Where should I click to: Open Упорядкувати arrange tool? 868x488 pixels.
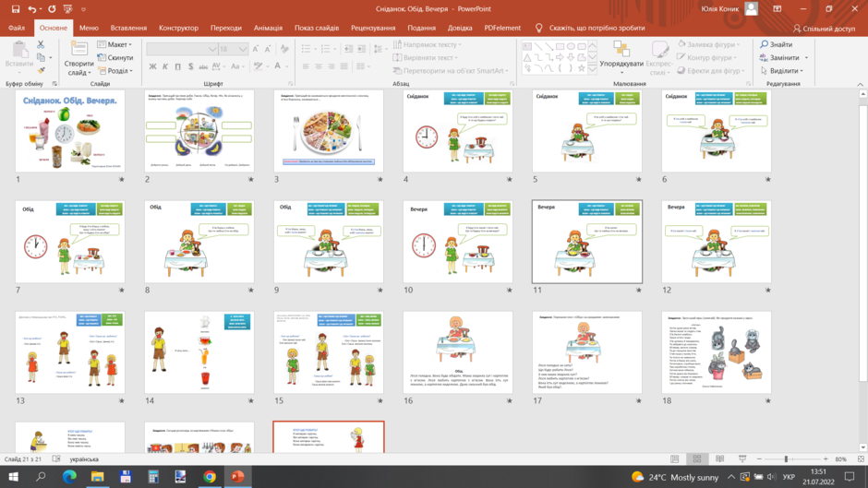click(x=621, y=58)
